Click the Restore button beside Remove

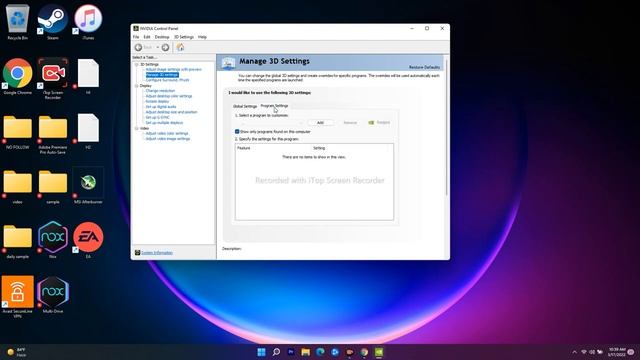[x=379, y=122]
